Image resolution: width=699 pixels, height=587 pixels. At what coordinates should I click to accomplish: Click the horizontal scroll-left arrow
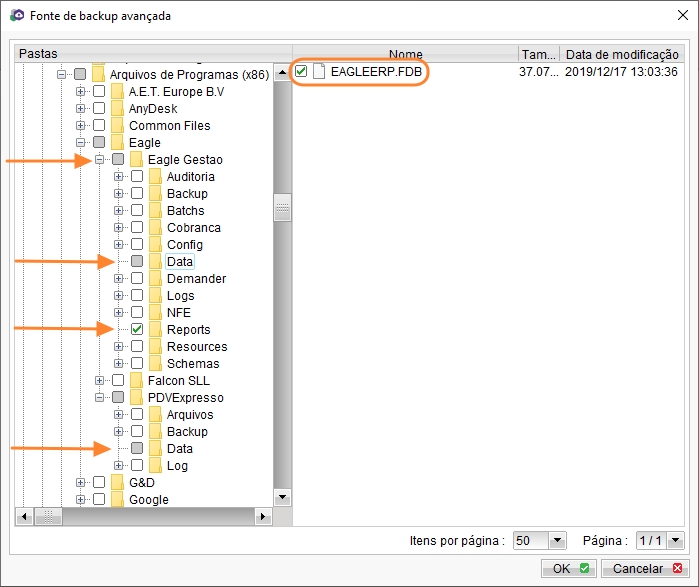pos(24,517)
